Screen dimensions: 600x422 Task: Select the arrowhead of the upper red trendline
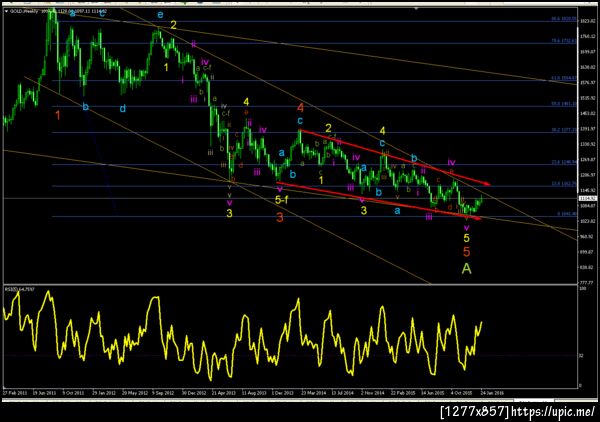(x=486, y=184)
